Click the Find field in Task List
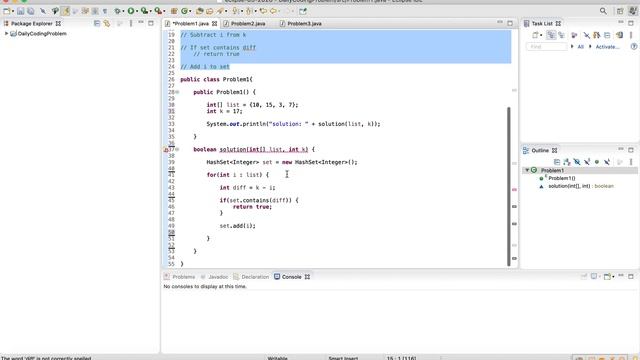Viewport: 640px width, 360px height. pyautogui.click(x=547, y=47)
